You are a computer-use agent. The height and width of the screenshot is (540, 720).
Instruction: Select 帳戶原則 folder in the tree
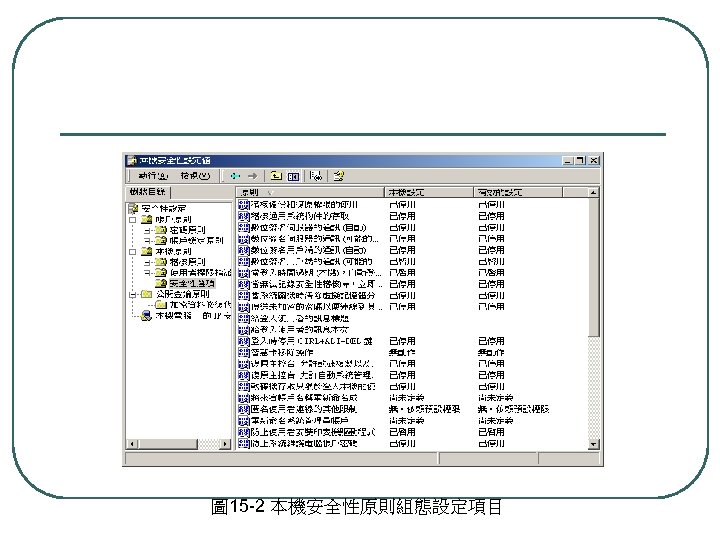[x=173, y=219]
